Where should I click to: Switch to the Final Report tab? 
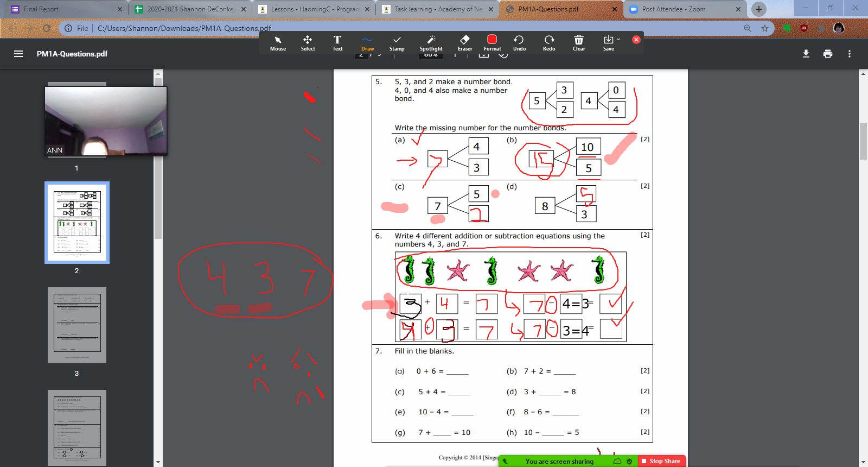tap(66, 9)
